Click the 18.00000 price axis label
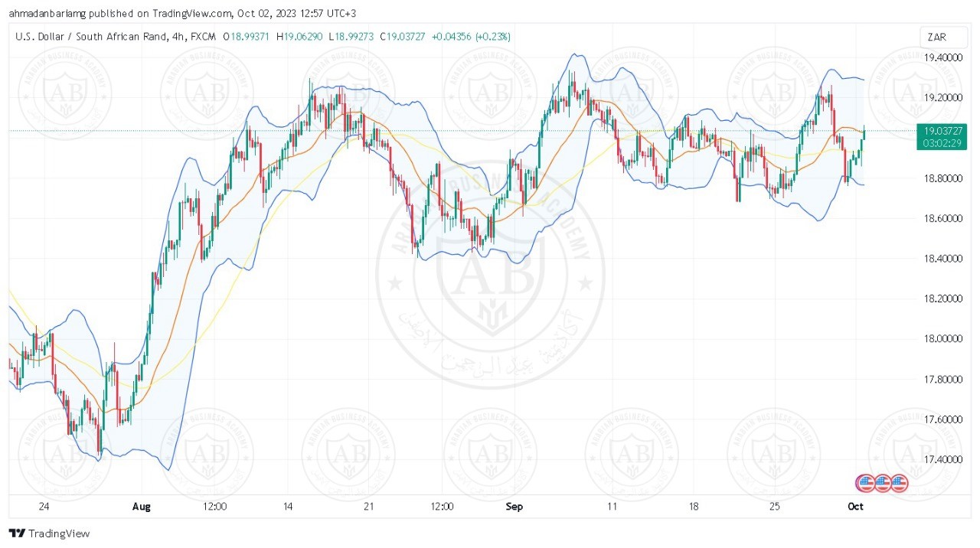The height and width of the screenshot is (548, 980). point(943,339)
